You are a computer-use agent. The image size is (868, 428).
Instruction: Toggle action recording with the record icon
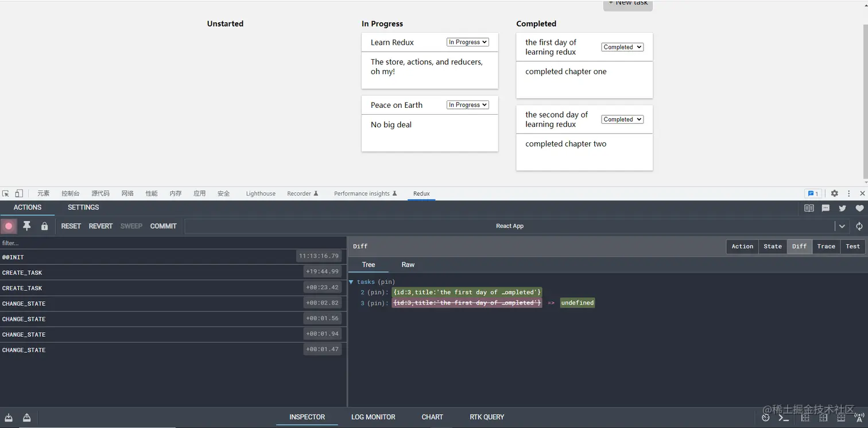(x=9, y=226)
